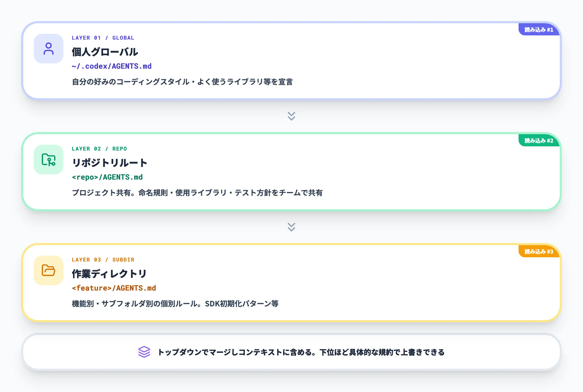The width and height of the screenshot is (583, 392).
Task: Click the purple stacked layers icon in the footer
Action: (144, 352)
